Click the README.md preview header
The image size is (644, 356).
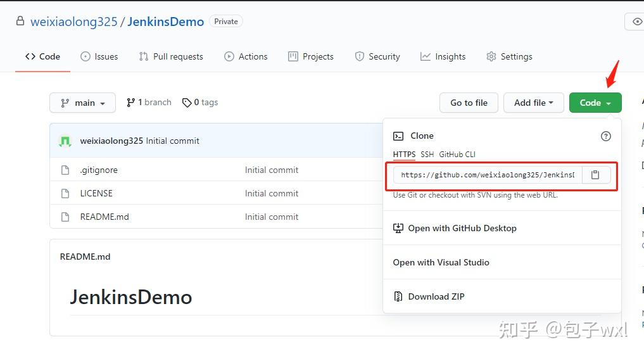[x=85, y=257]
